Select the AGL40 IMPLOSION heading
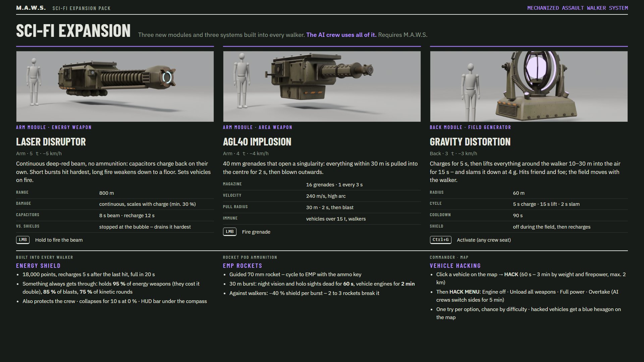This screenshot has height=362, width=644. coord(257,141)
